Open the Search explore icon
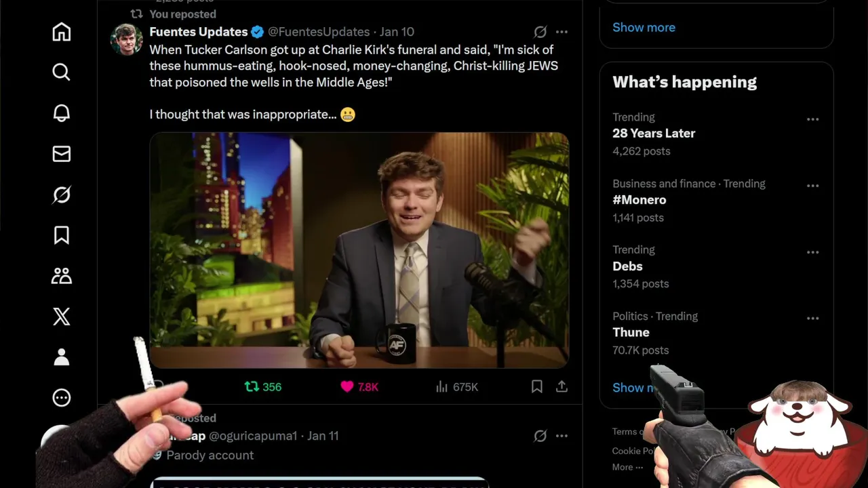Screen dimensions: 868x488 point(62,72)
